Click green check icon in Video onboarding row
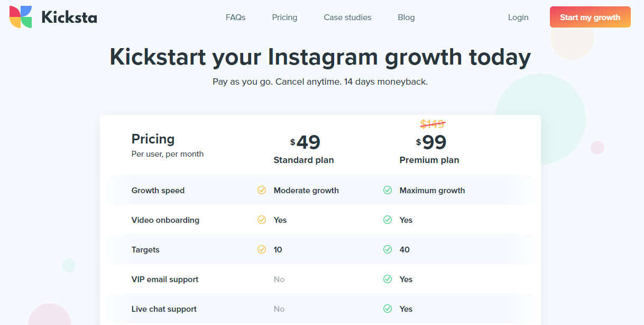This screenshot has height=325, width=644. 388,220
